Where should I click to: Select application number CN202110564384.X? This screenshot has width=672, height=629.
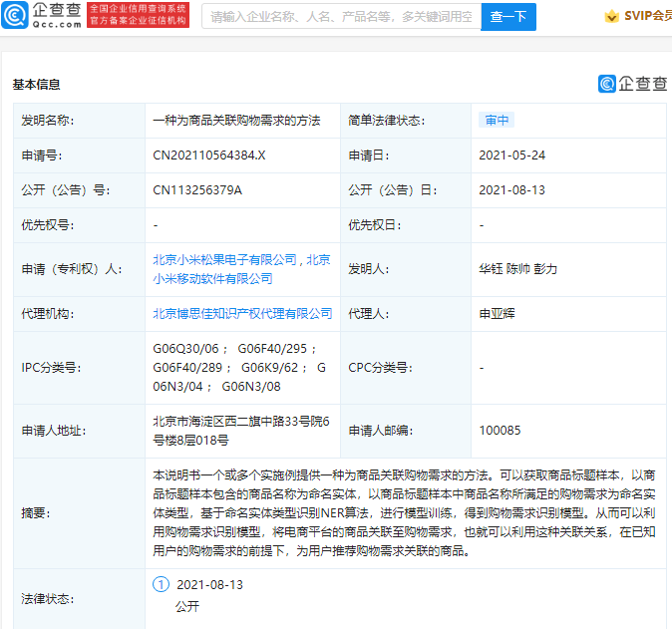pos(209,156)
